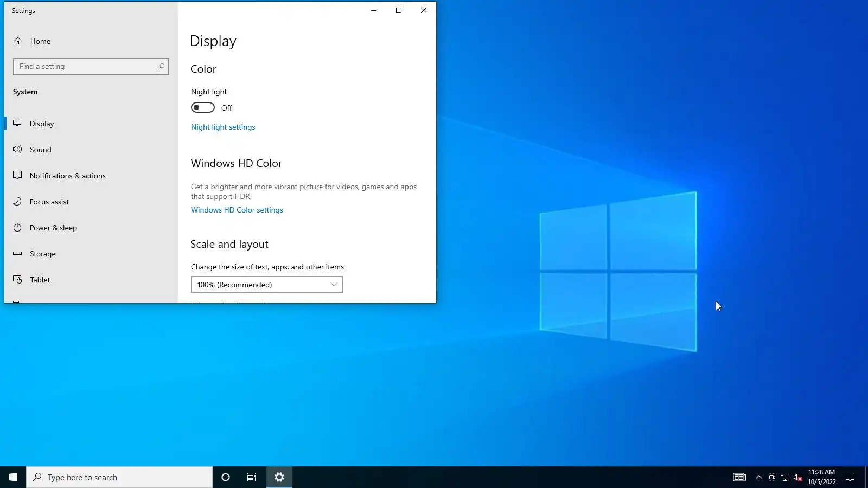Click the 'Windows HD Color' heading text
Screen dimensions: 868x488
pyautogui.click(x=237, y=163)
